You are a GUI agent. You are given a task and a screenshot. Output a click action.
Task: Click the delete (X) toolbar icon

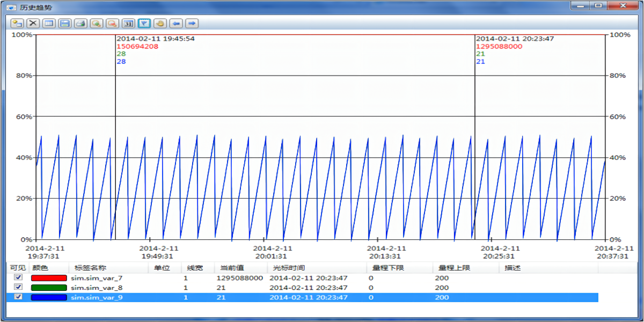(x=33, y=23)
